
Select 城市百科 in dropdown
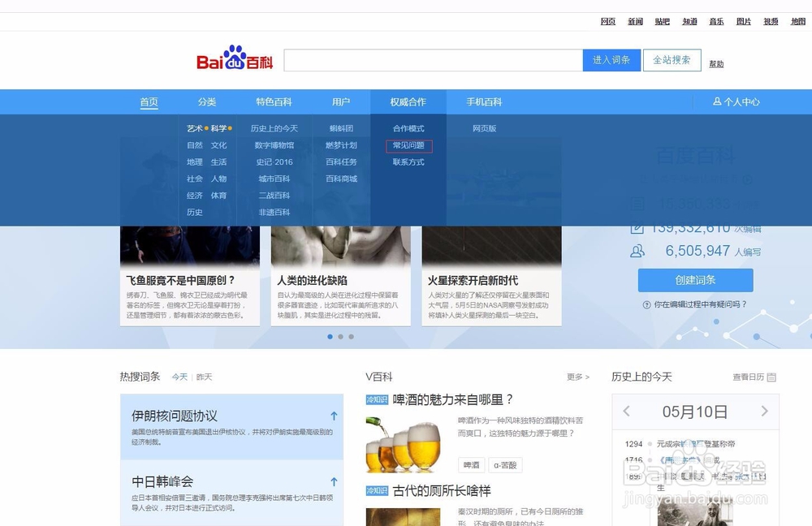click(x=274, y=179)
